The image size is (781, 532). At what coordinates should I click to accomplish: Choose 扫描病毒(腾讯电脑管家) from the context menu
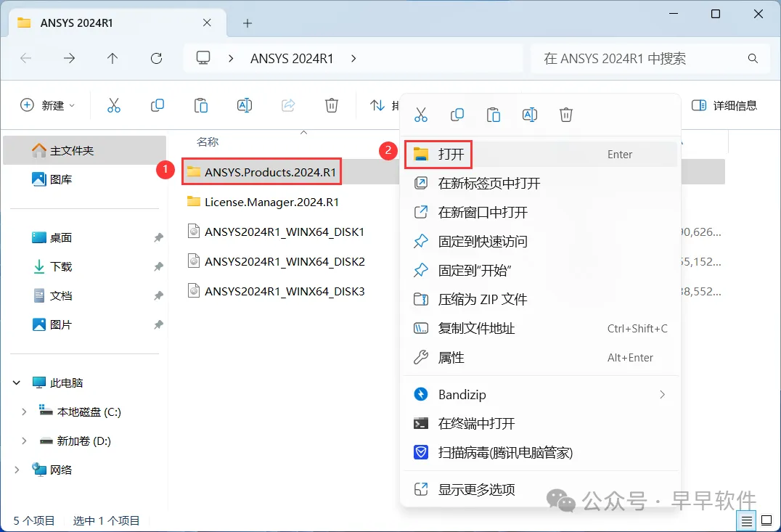click(x=541, y=452)
